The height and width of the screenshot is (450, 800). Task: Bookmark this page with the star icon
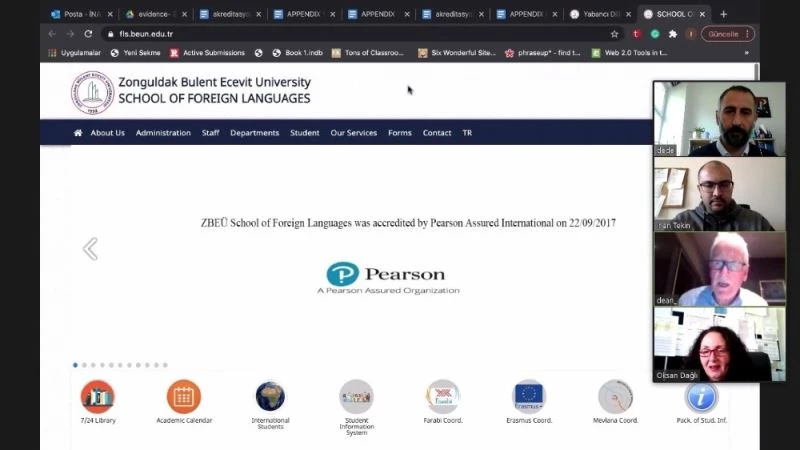614,34
